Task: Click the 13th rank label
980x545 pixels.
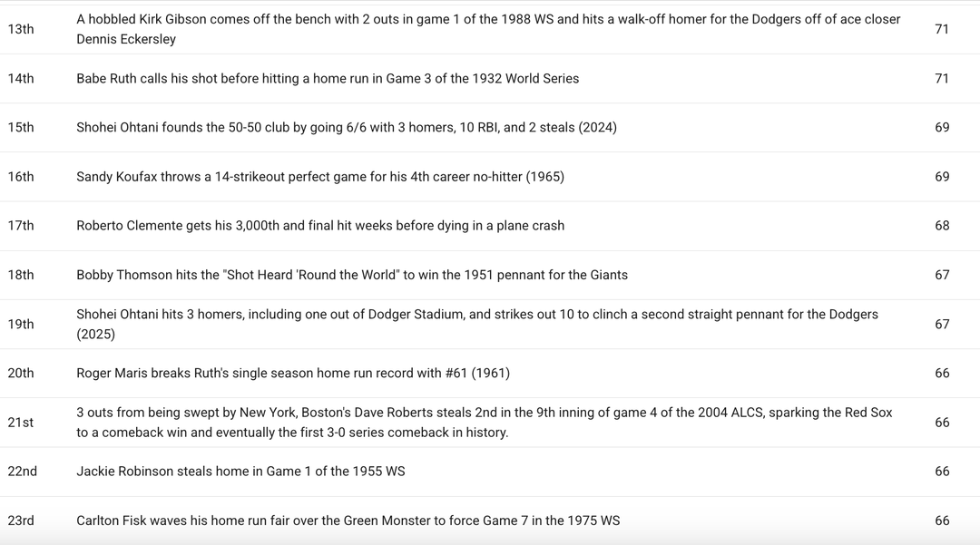Action: click(x=21, y=29)
